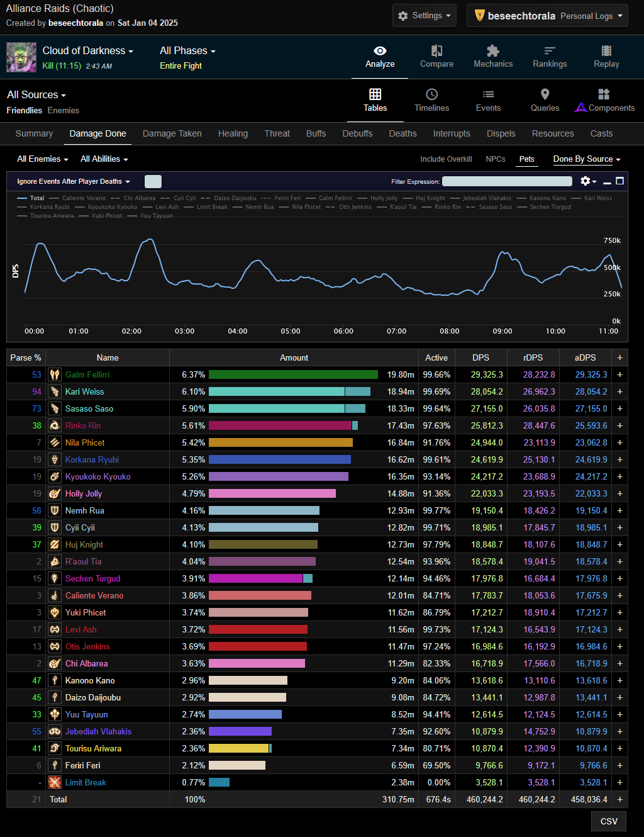Select the Queries pin icon

[545, 94]
